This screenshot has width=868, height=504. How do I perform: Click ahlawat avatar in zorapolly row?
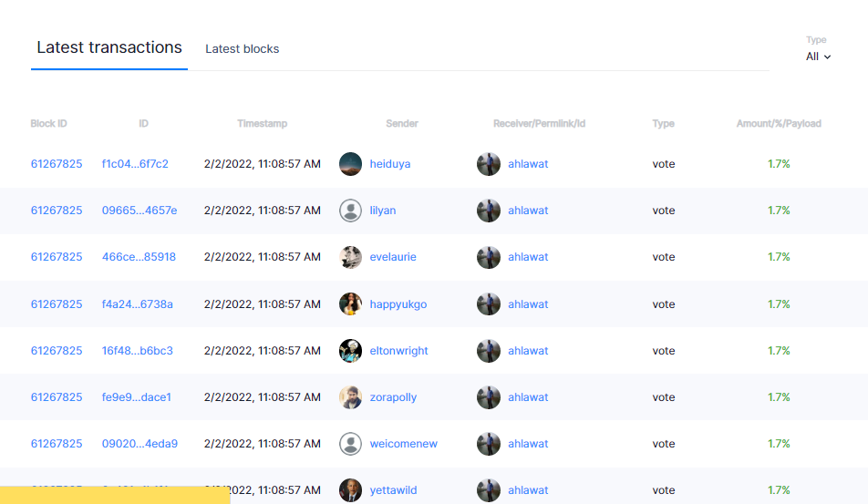click(x=489, y=396)
